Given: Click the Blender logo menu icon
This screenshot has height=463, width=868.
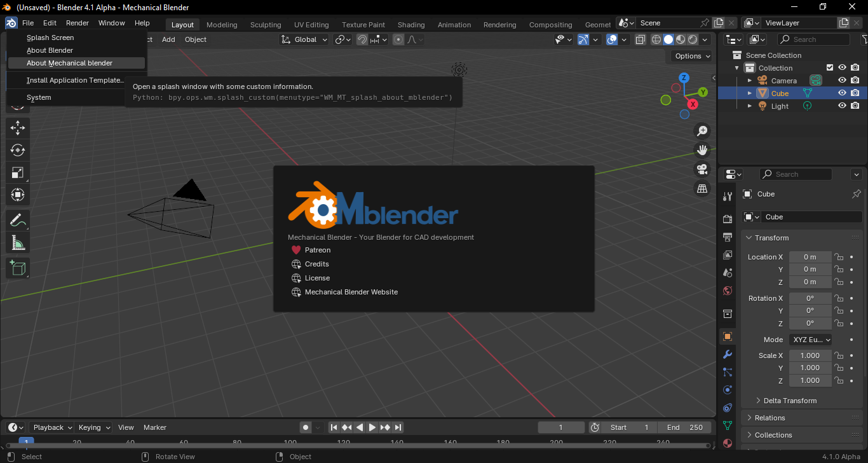Looking at the screenshot, I should [x=11, y=23].
